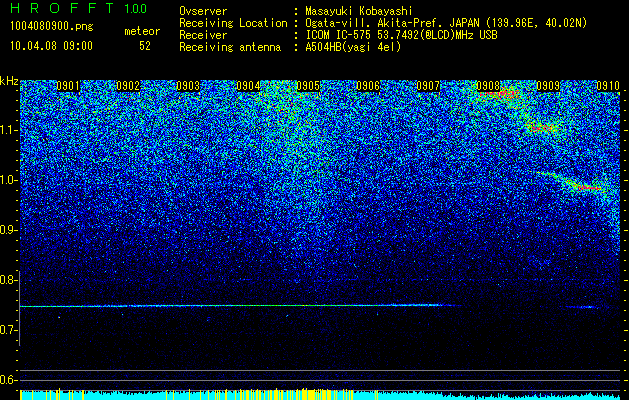
Task: Click the 0901 time marker
Action: [x=68, y=86]
